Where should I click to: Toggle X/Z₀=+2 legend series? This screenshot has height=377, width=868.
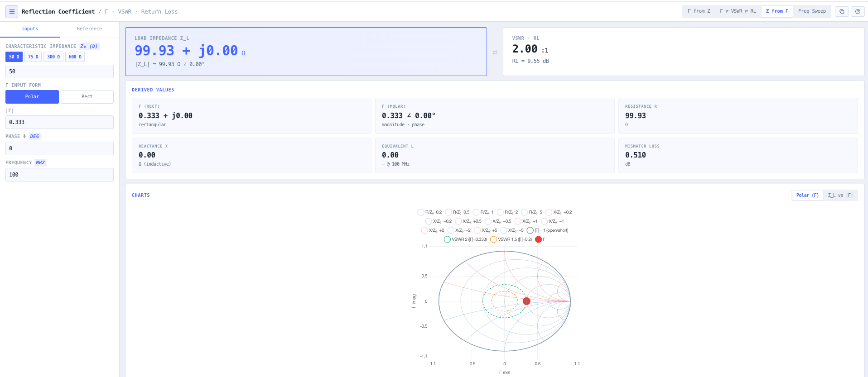(433, 230)
